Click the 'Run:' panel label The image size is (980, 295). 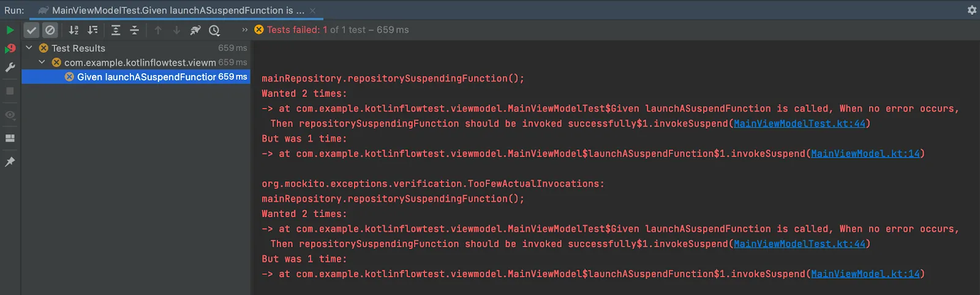[x=14, y=10]
